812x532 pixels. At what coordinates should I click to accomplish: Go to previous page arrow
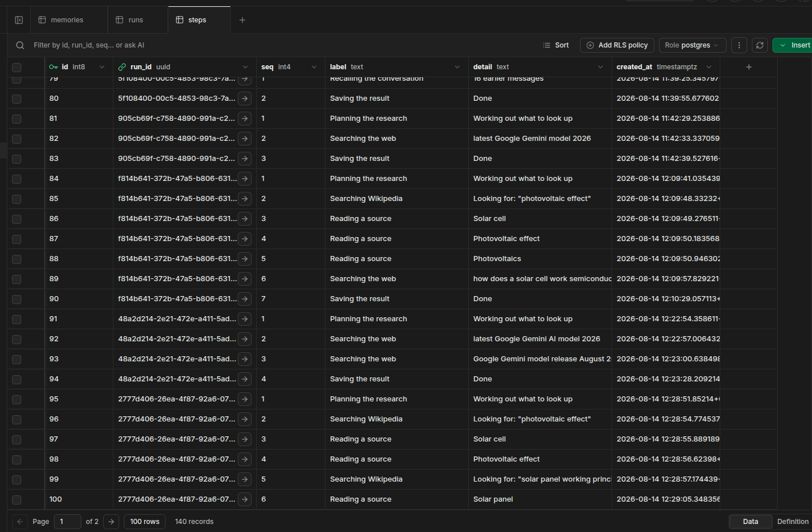20,522
